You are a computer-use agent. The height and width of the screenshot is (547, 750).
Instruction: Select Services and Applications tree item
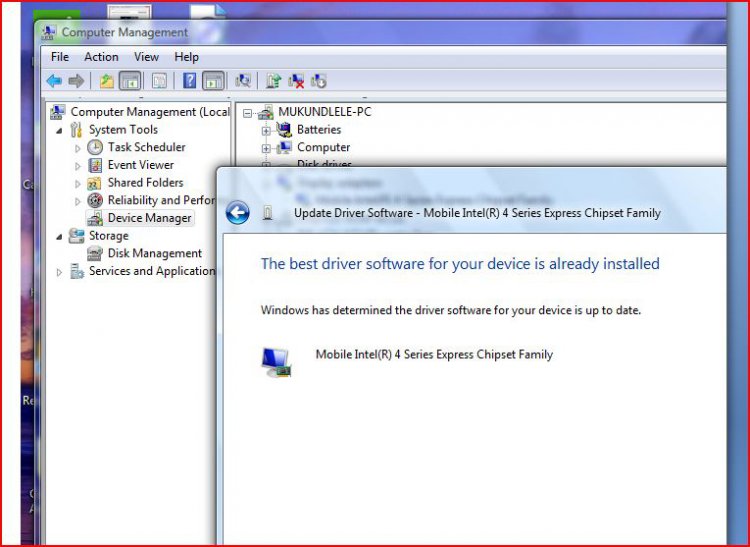(152, 271)
